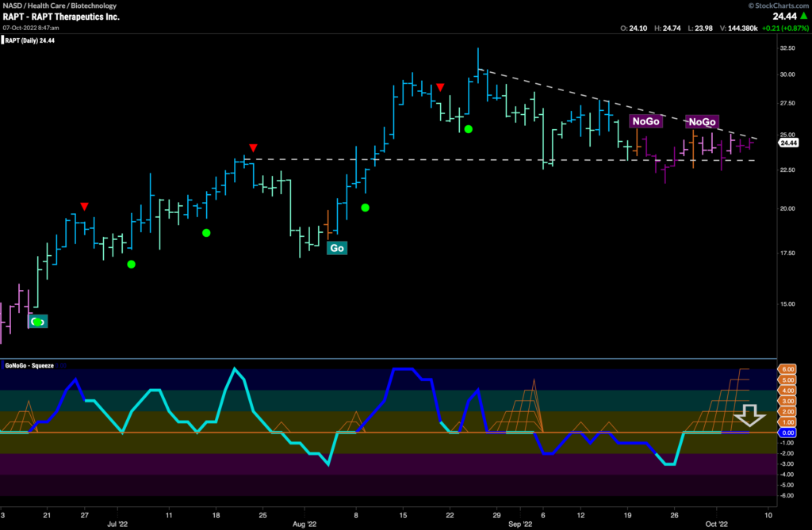
Task: Click the teal oval Go marker at the chart's lower left
Action: 36,322
